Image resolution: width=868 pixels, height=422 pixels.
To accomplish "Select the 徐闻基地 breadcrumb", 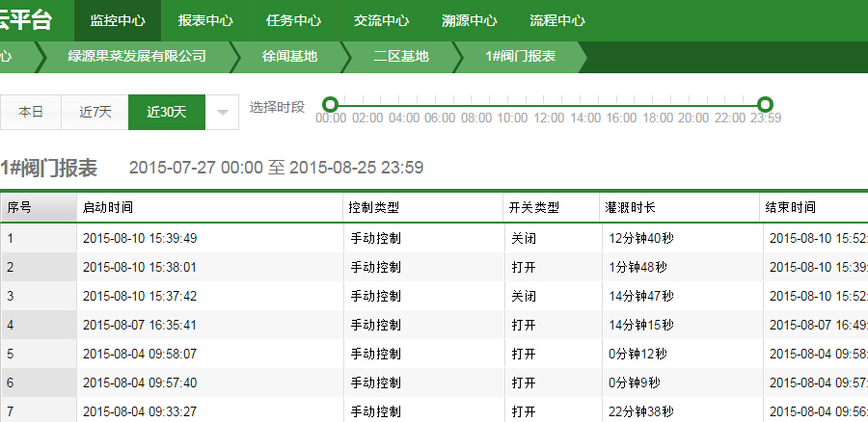I will point(289,57).
